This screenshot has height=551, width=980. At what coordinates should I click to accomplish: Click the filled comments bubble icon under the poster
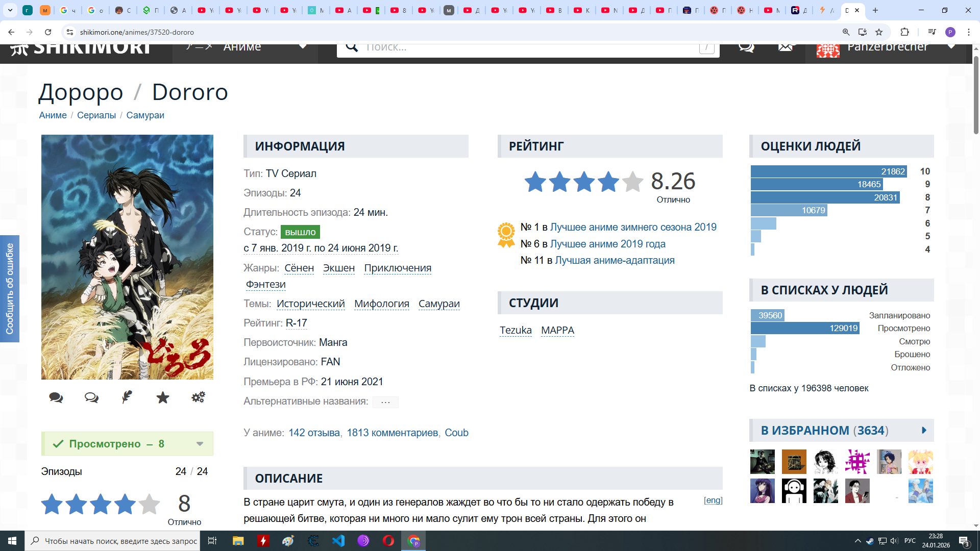(x=56, y=397)
